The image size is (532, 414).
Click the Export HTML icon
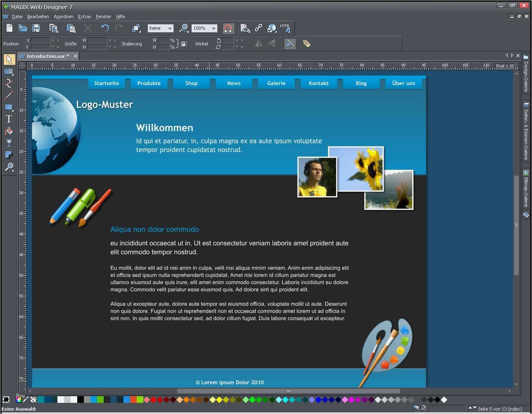click(285, 28)
